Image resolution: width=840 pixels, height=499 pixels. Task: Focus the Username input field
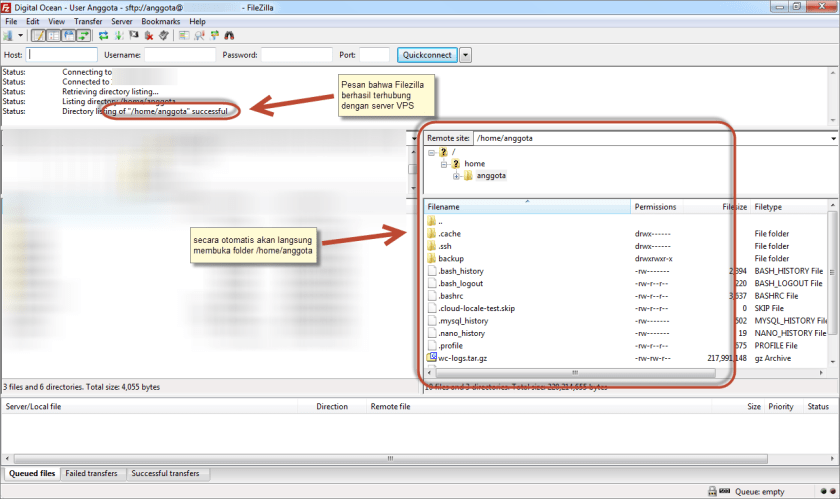179,55
